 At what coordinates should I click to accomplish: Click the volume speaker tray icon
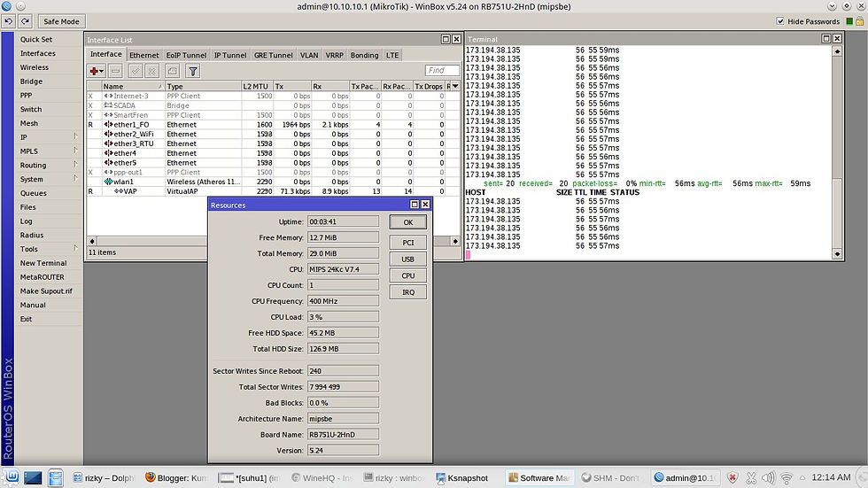point(769,478)
